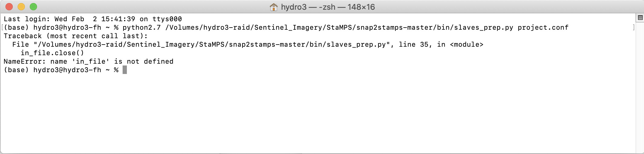
Task: Click the window title 'hydro3 — -zsh — 148×16'
Action: (328, 7)
